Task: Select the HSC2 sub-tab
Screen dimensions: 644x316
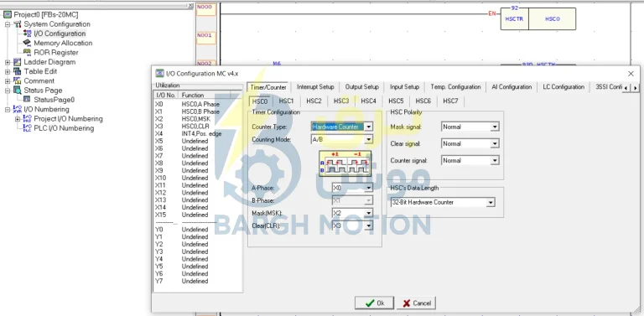Action: [314, 101]
